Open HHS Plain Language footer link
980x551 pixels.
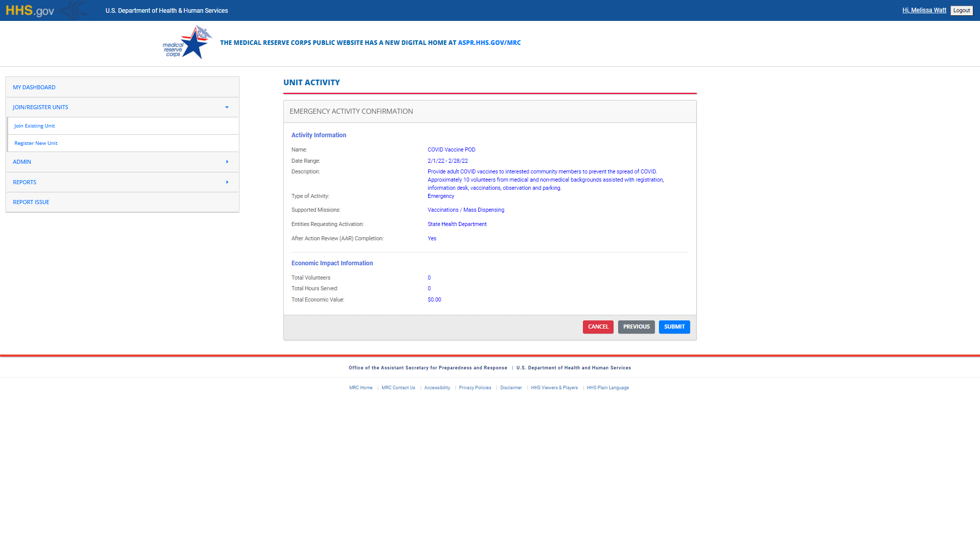click(x=607, y=388)
